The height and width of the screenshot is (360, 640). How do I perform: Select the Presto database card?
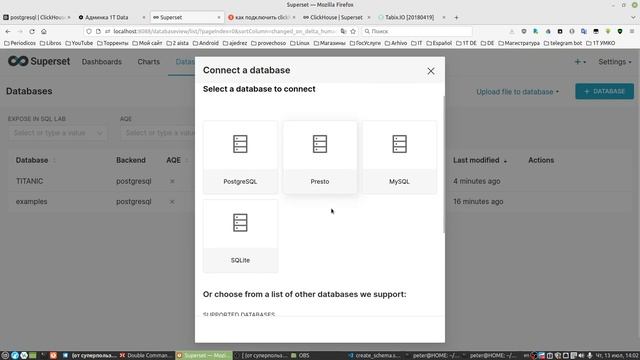[x=320, y=157]
